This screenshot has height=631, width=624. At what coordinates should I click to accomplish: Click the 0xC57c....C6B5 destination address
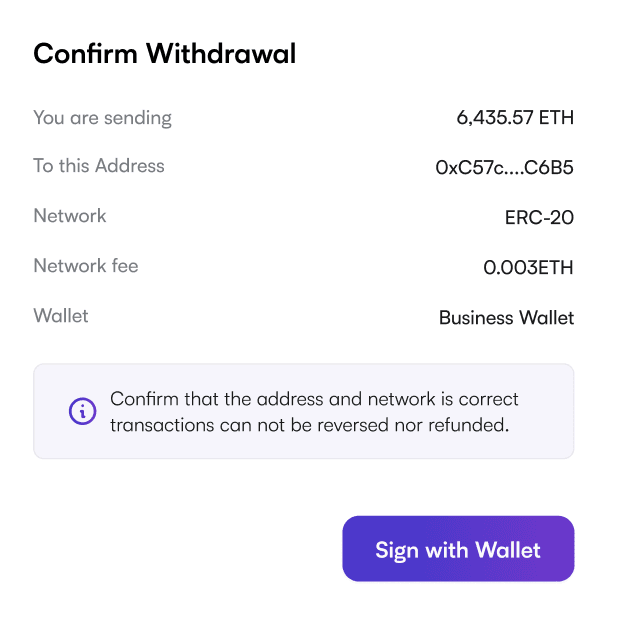coord(504,168)
